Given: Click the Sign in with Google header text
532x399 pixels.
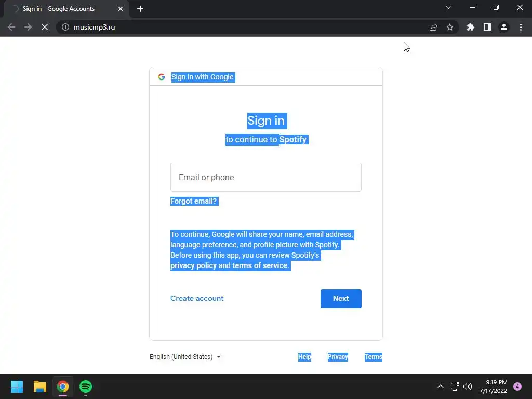Looking at the screenshot, I should (x=203, y=77).
